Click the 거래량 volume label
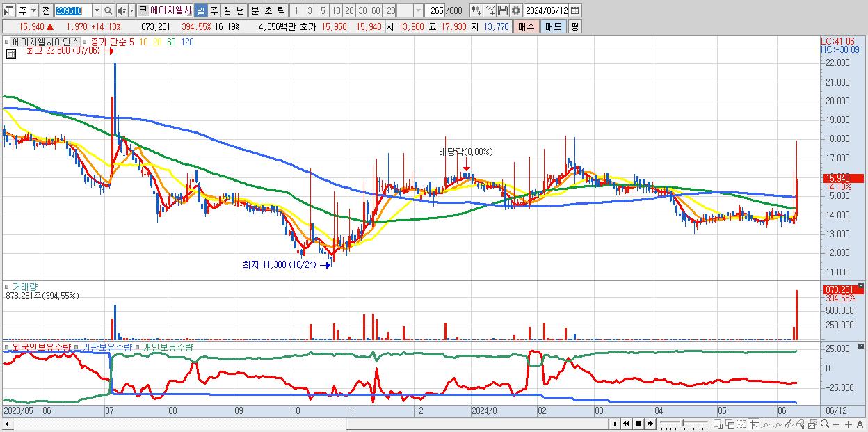The width and height of the screenshot is (868, 432). (24, 286)
